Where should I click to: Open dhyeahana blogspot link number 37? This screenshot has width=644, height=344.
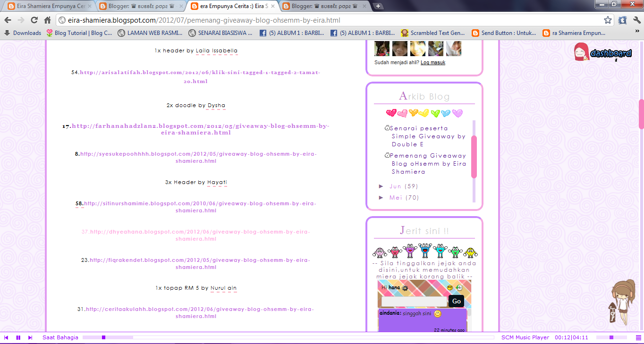pyautogui.click(x=200, y=235)
